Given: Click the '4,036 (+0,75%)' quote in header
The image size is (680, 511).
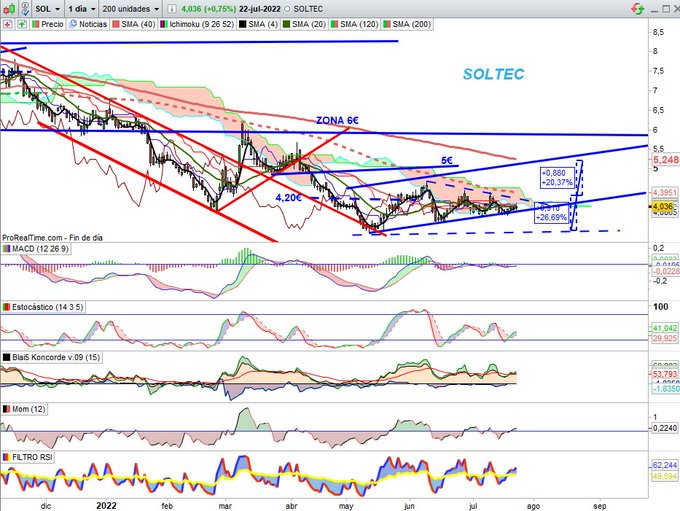Looking at the screenshot, I should (x=209, y=9).
